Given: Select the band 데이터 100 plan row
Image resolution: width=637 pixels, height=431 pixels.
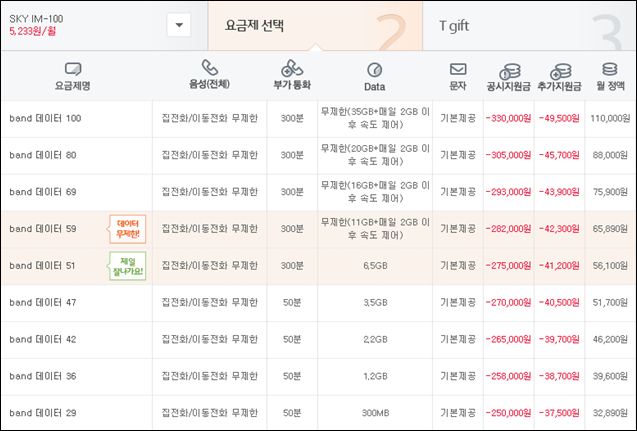Looking at the screenshot, I should pos(318,119).
